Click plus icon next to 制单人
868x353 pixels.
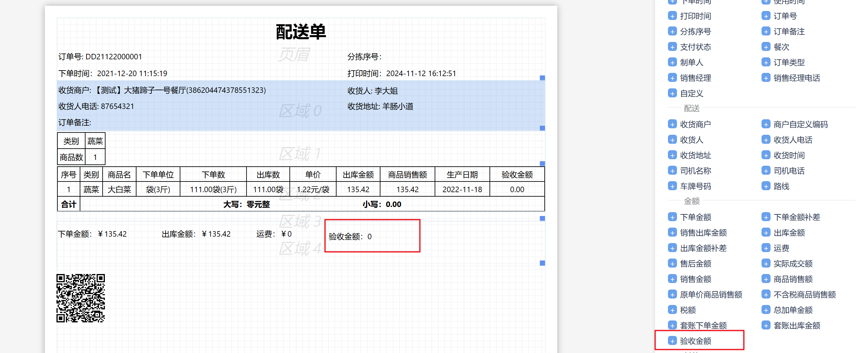pos(672,62)
